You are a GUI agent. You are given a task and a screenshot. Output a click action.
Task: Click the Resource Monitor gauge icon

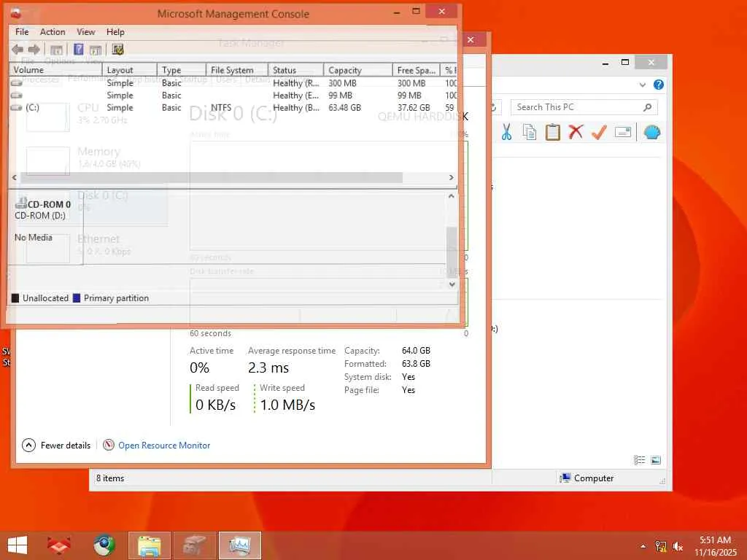pyautogui.click(x=109, y=445)
